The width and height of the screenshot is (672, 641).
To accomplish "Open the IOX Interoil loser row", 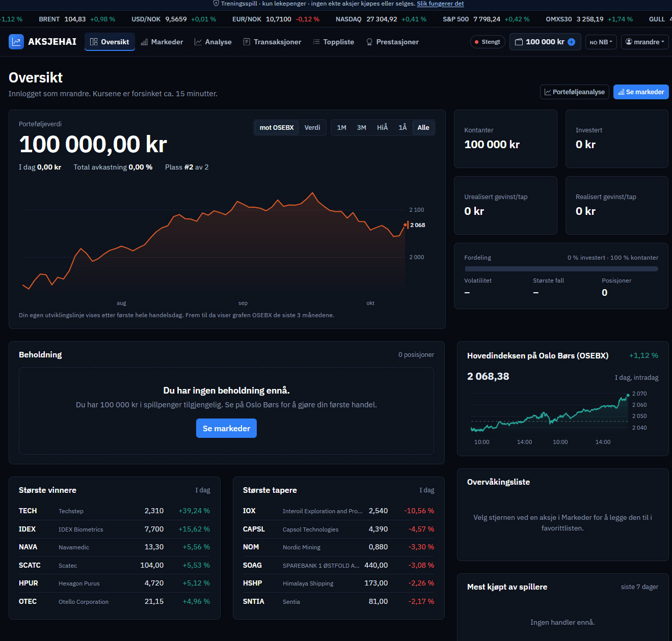I will click(x=338, y=511).
